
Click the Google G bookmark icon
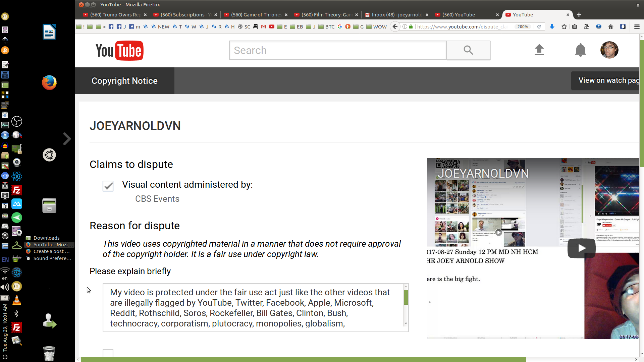coord(340,26)
